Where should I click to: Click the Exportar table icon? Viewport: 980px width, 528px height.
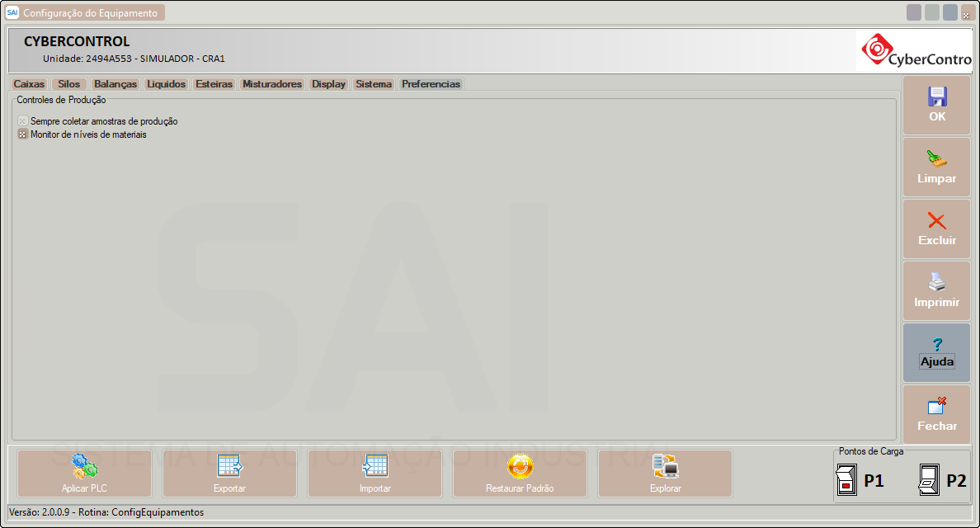(229, 467)
